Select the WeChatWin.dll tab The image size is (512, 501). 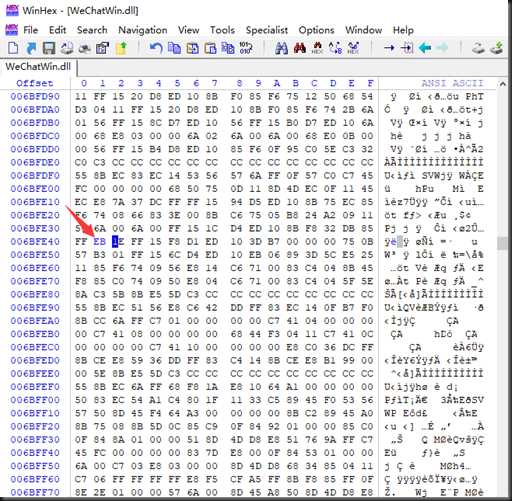tap(38, 67)
